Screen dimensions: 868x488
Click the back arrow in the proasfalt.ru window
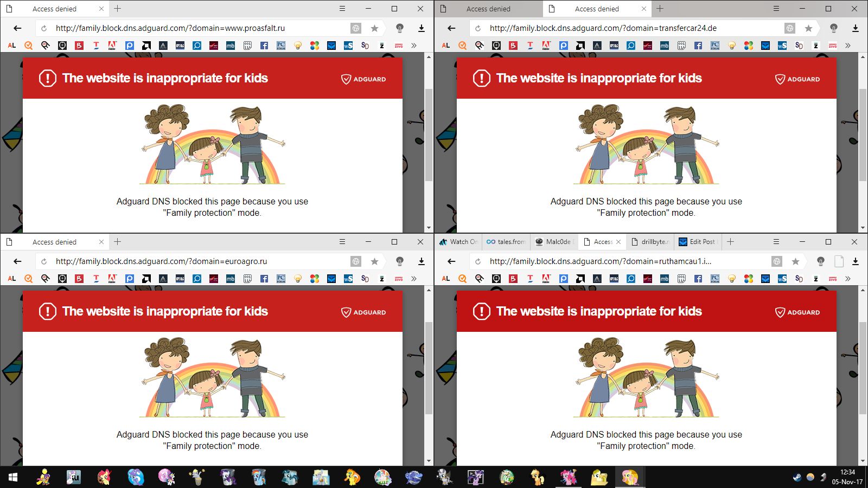point(17,28)
